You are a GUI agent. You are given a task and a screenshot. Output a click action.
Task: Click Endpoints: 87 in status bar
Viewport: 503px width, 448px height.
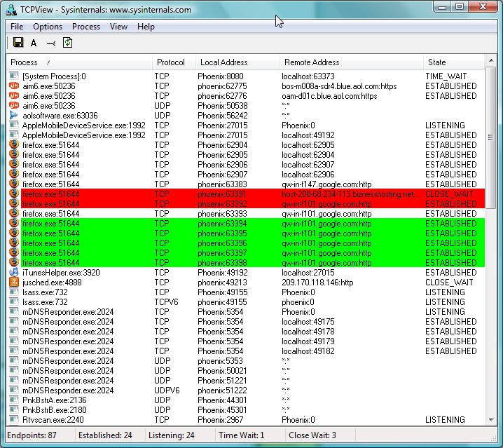[x=32, y=435]
